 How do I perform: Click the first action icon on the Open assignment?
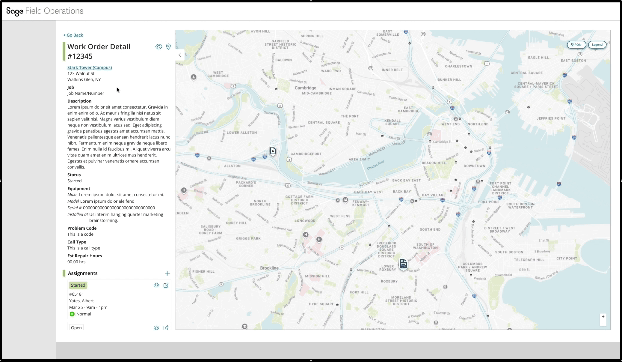coord(156,328)
